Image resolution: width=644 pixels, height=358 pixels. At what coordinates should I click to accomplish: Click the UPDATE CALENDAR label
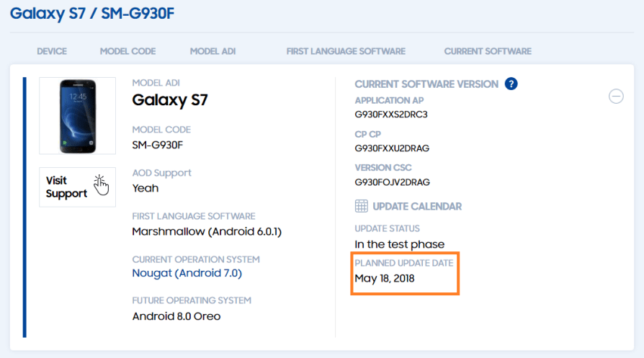(417, 207)
